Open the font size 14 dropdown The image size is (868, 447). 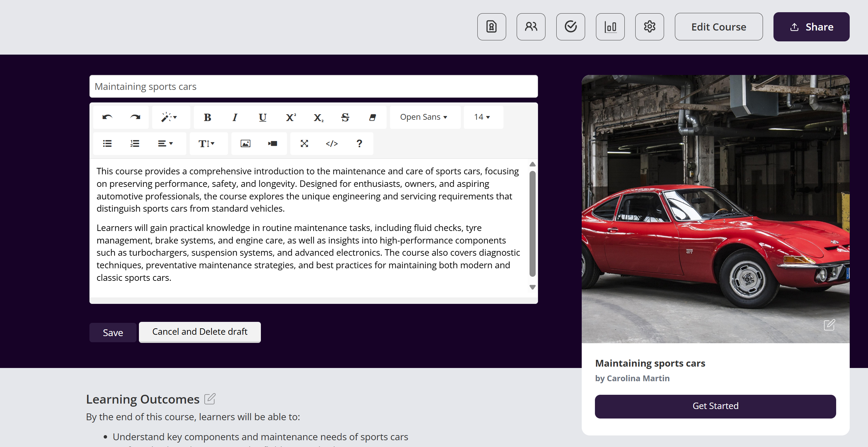click(482, 117)
